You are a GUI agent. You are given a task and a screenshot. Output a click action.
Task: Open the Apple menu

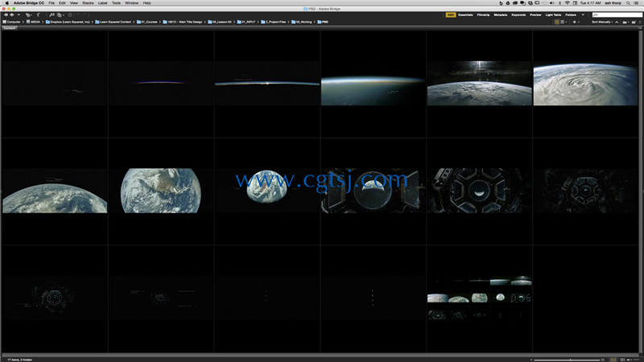coord(7,3)
